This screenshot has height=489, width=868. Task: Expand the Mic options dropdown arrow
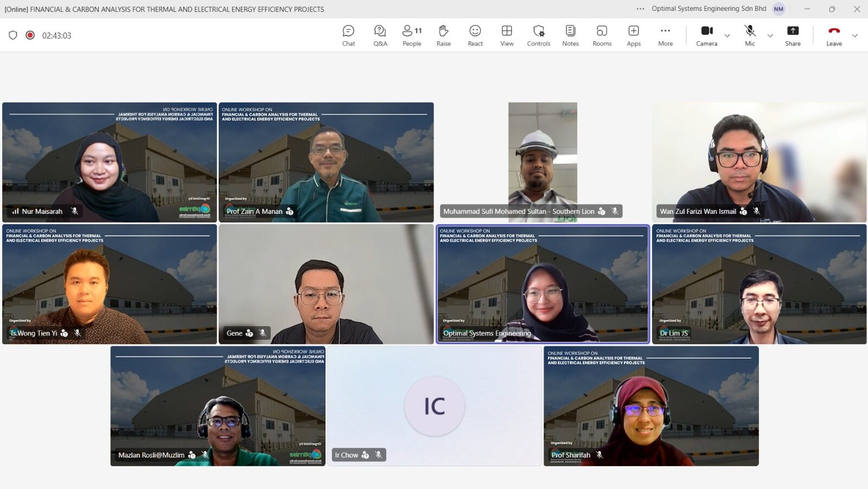tap(770, 36)
